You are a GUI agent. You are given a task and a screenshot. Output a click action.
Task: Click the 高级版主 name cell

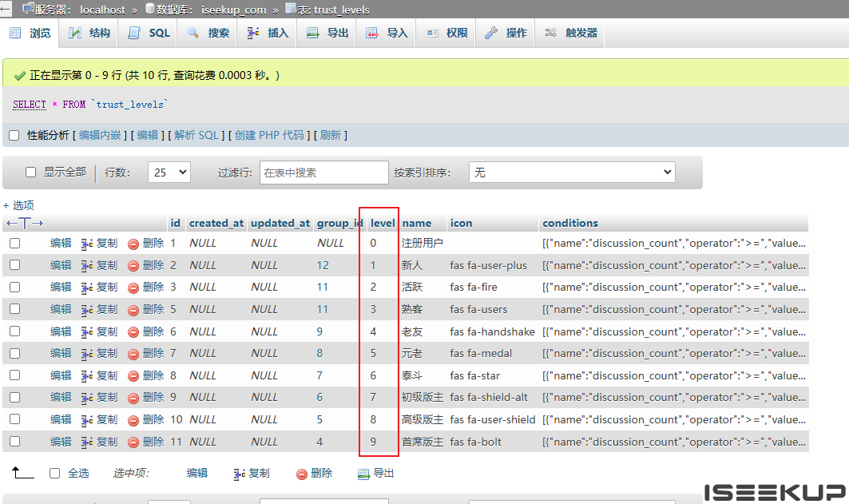click(x=423, y=419)
